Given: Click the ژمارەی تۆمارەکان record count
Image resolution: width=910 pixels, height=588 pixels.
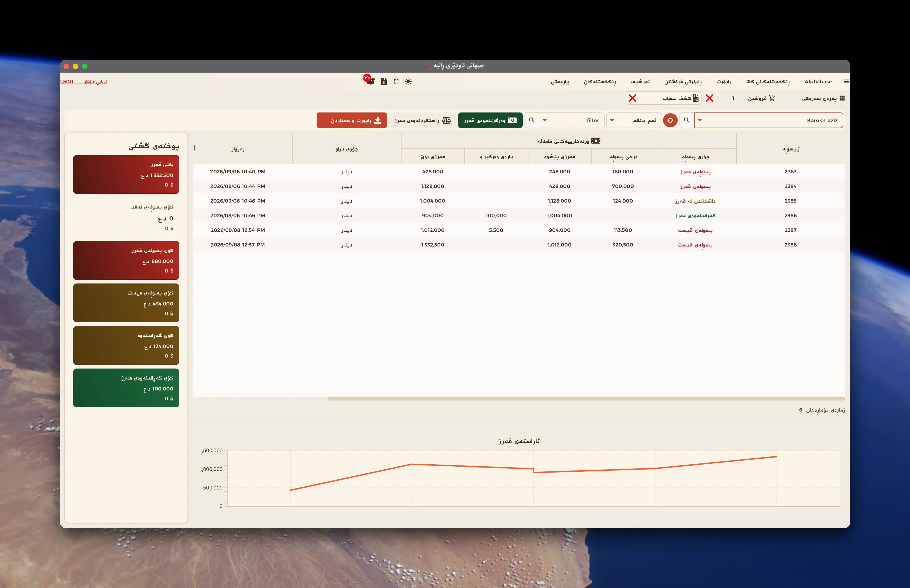Looking at the screenshot, I should [821, 410].
